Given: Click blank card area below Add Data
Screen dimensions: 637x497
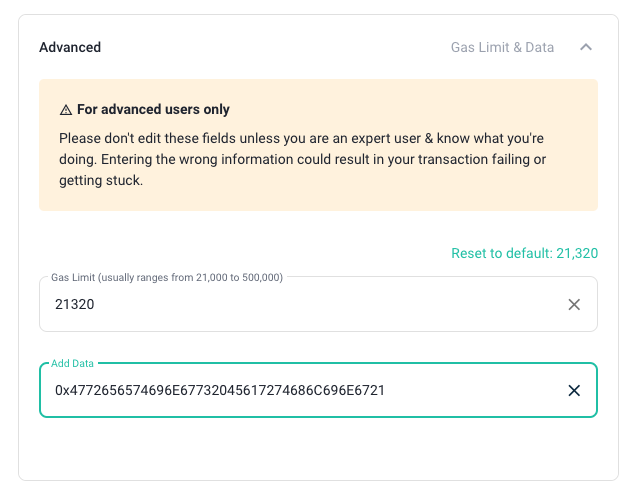Looking at the screenshot, I should pyautogui.click(x=318, y=449).
